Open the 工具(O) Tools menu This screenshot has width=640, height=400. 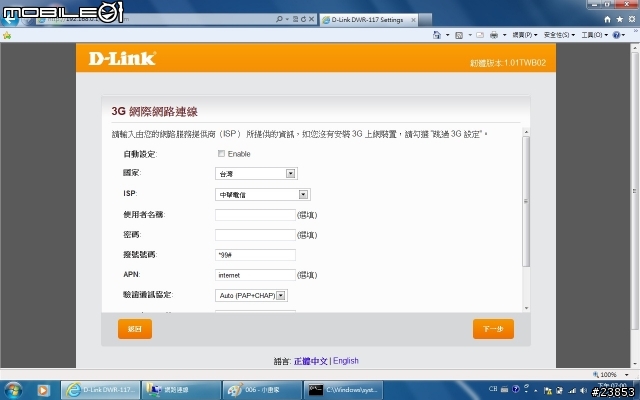pos(595,35)
